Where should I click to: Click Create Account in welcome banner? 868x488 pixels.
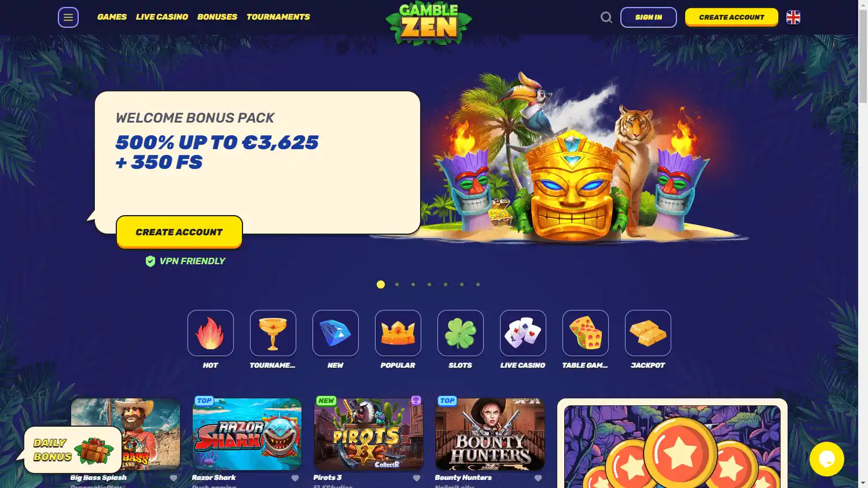click(x=179, y=232)
